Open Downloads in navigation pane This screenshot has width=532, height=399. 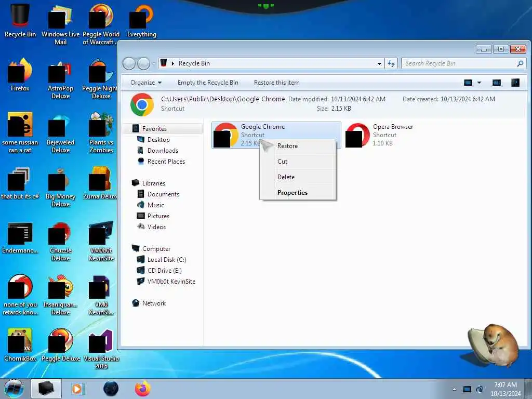point(163,151)
